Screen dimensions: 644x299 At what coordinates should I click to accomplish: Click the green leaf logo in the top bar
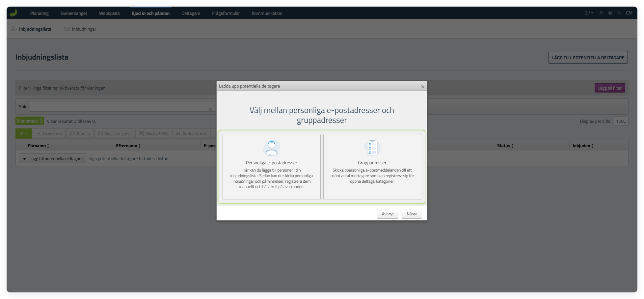(x=13, y=13)
